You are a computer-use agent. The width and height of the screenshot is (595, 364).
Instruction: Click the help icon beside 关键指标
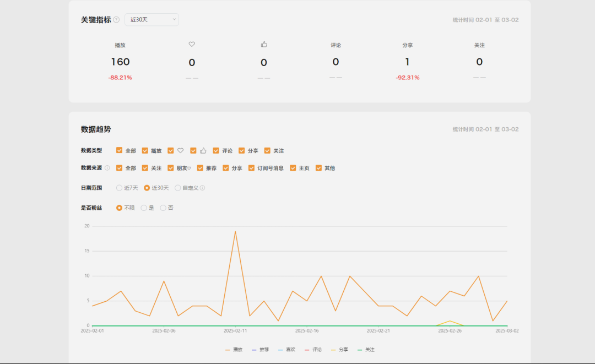(116, 20)
